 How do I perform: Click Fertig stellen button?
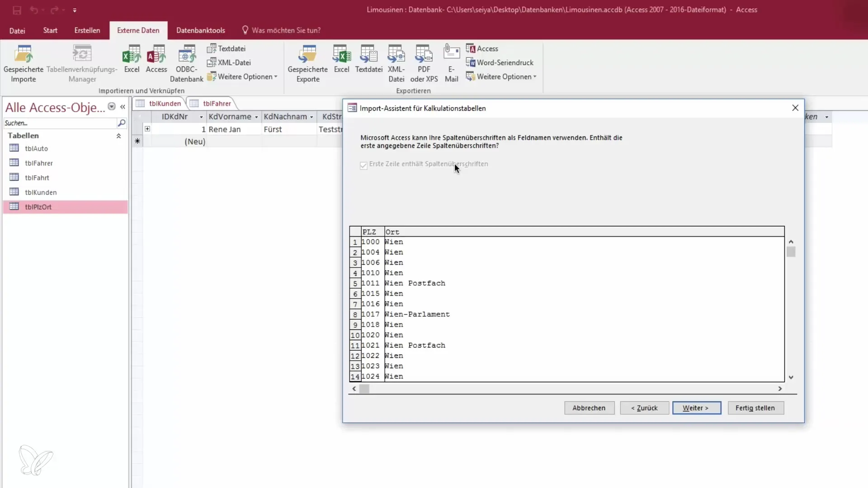click(755, 408)
